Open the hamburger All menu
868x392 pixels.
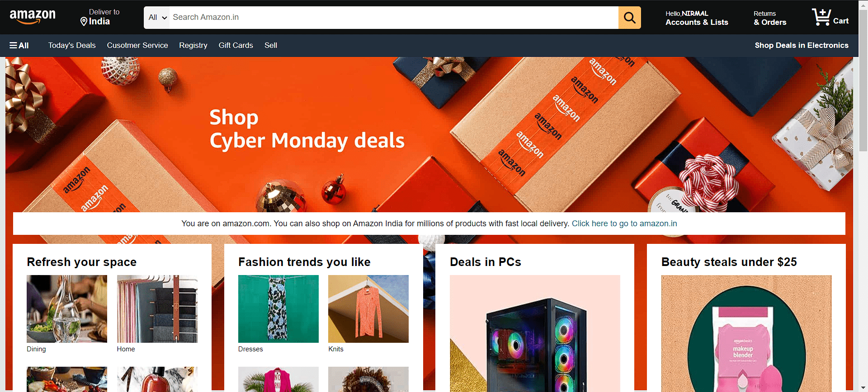click(x=19, y=45)
